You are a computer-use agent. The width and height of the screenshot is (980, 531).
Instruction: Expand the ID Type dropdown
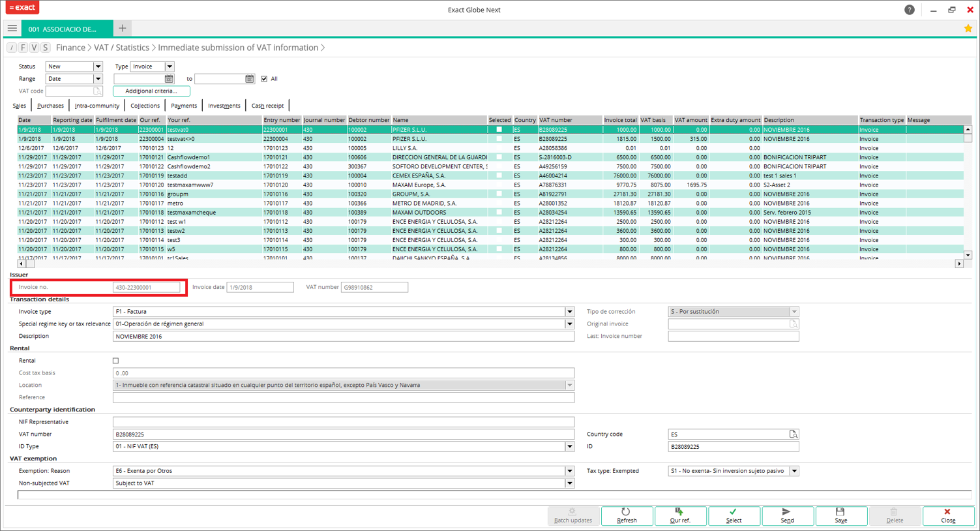(570, 447)
